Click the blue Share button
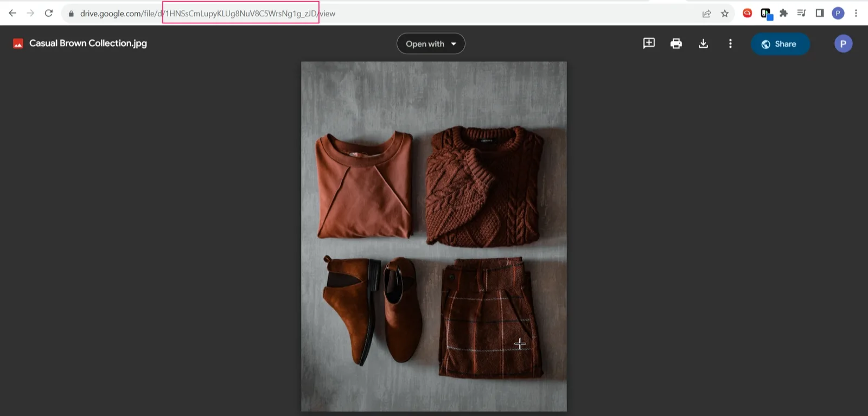 pyautogui.click(x=780, y=44)
